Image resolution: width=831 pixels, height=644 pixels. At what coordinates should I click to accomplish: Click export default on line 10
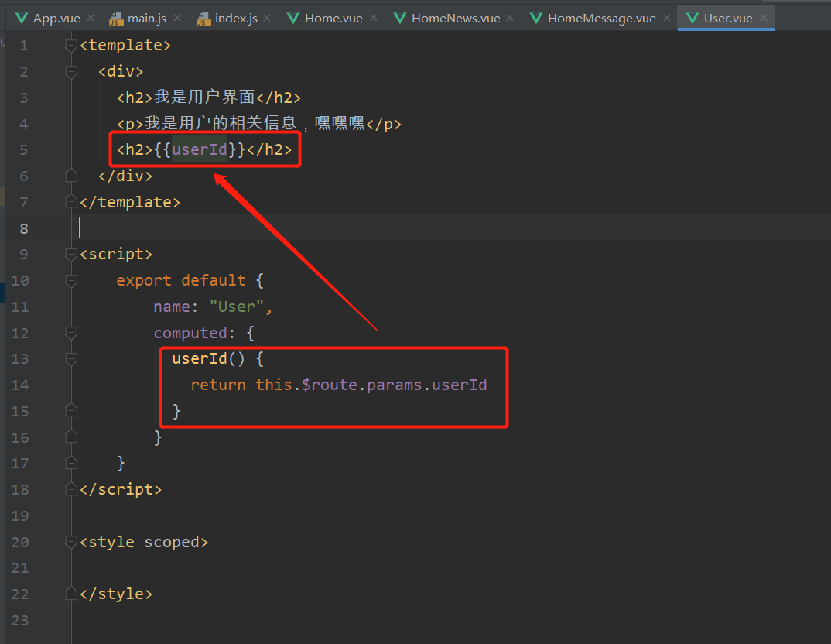coord(181,280)
